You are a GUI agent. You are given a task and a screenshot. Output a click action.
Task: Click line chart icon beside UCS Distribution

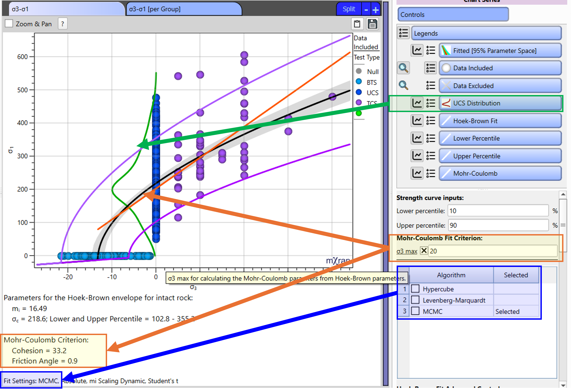pyautogui.click(x=417, y=103)
